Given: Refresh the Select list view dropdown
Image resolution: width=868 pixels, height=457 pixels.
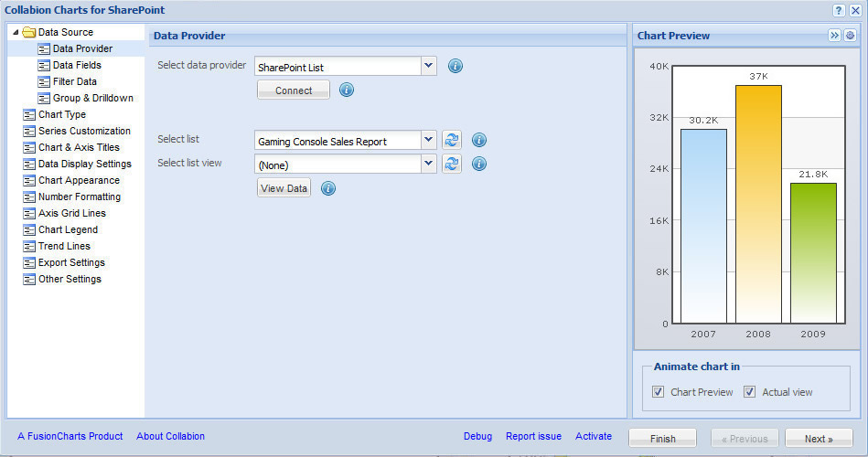Looking at the screenshot, I should (452, 164).
